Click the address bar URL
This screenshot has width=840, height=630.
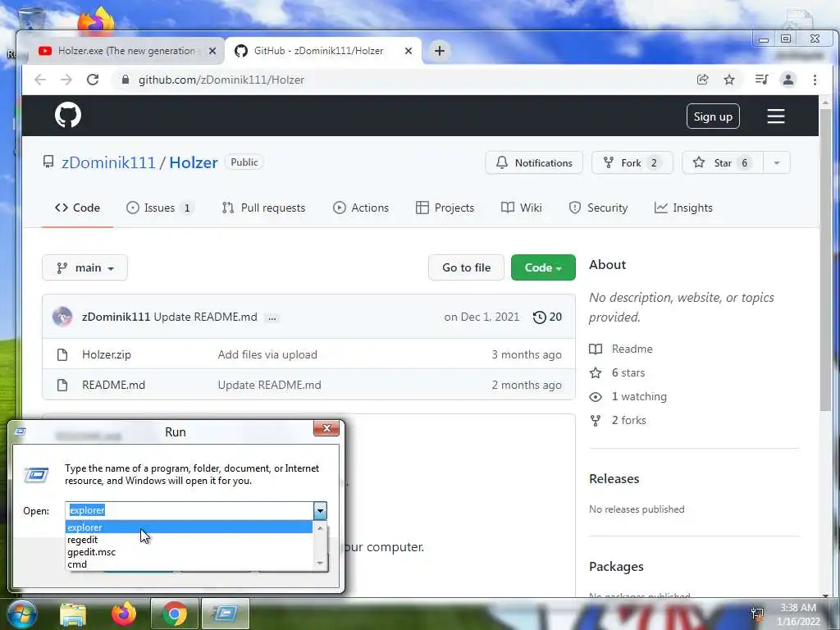coord(221,80)
